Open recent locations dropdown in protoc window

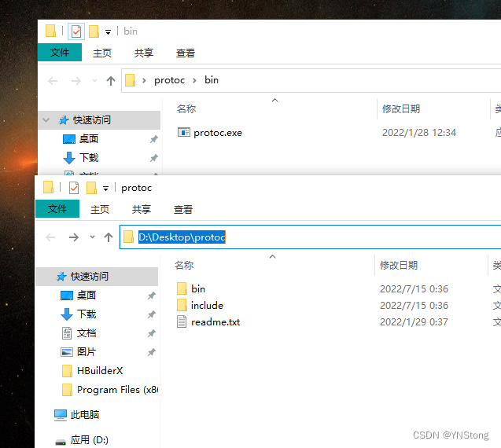coord(92,237)
